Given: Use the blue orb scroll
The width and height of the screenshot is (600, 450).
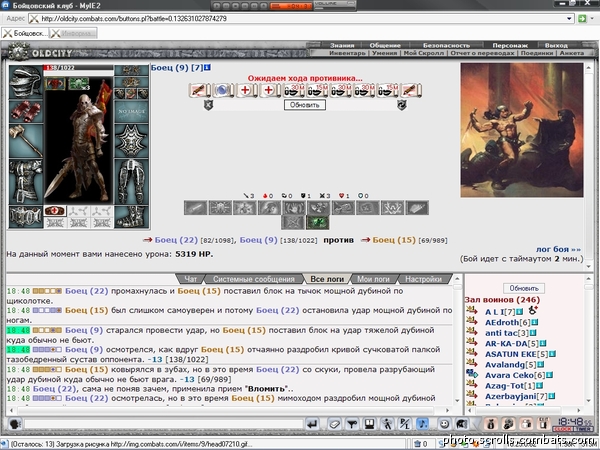Looking at the screenshot, I should 222,91.
